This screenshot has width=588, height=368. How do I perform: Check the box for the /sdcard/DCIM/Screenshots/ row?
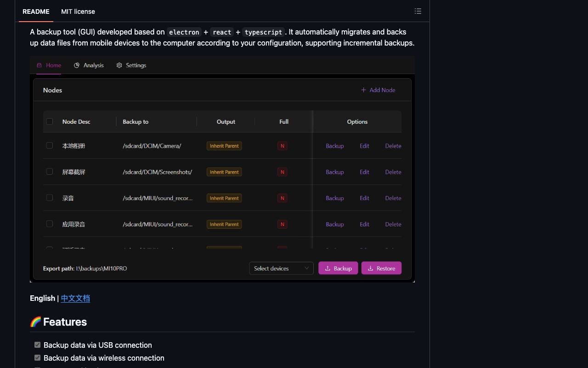pos(50,172)
